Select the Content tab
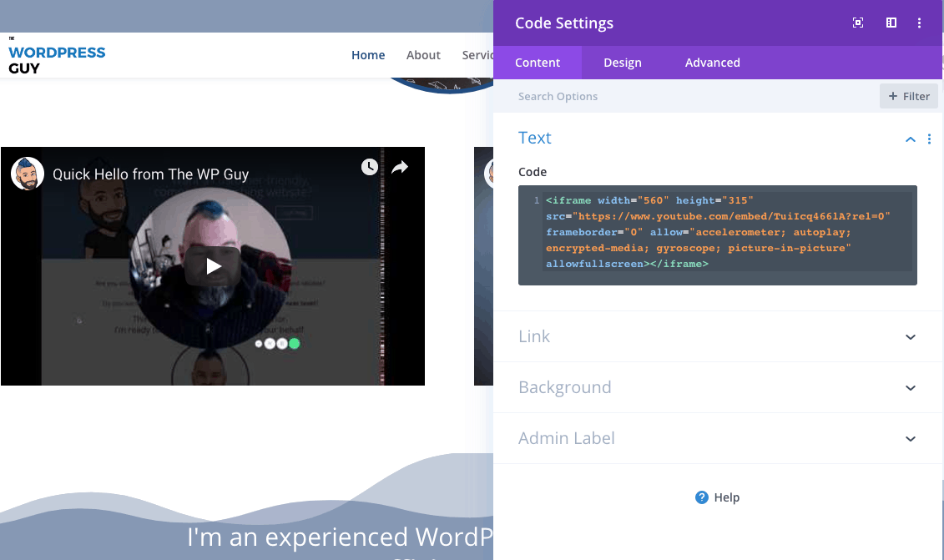944x560 pixels. point(538,63)
